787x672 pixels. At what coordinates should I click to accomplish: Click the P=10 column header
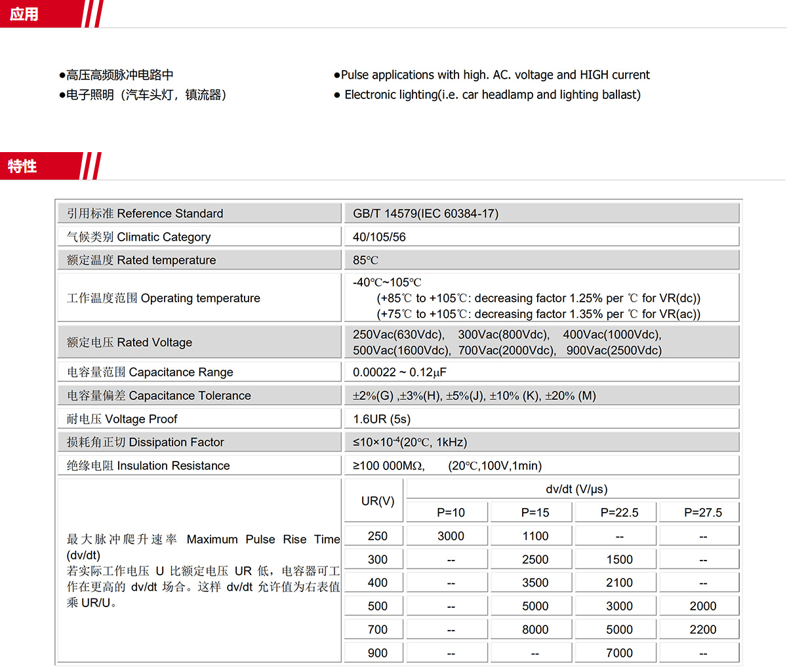pos(447,512)
